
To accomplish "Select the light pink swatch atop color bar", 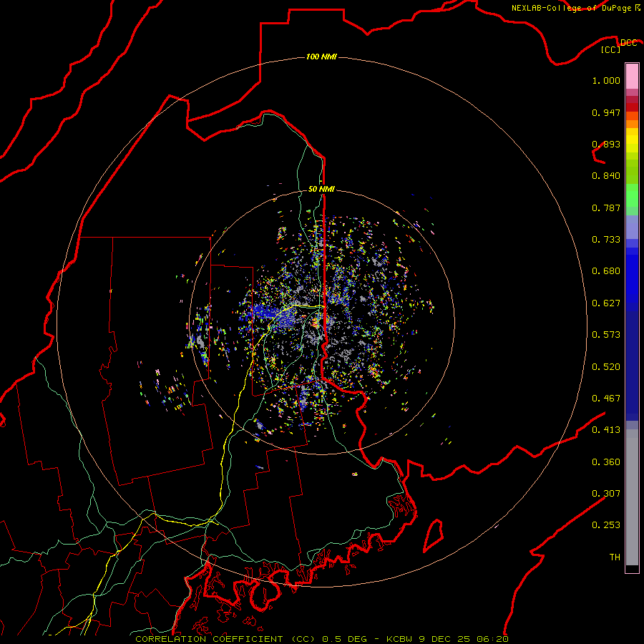I will tap(632, 76).
